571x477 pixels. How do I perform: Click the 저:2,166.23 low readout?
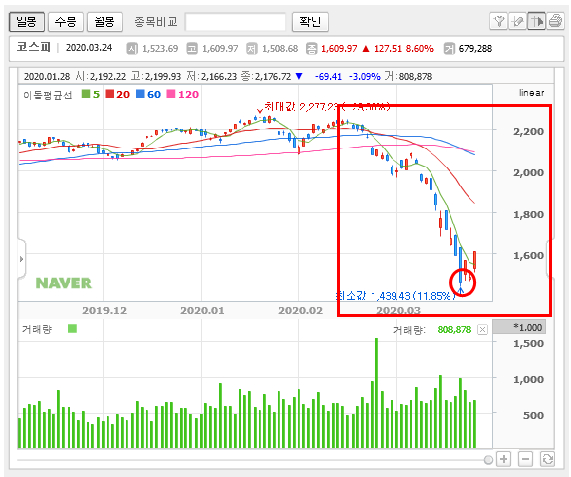point(211,76)
